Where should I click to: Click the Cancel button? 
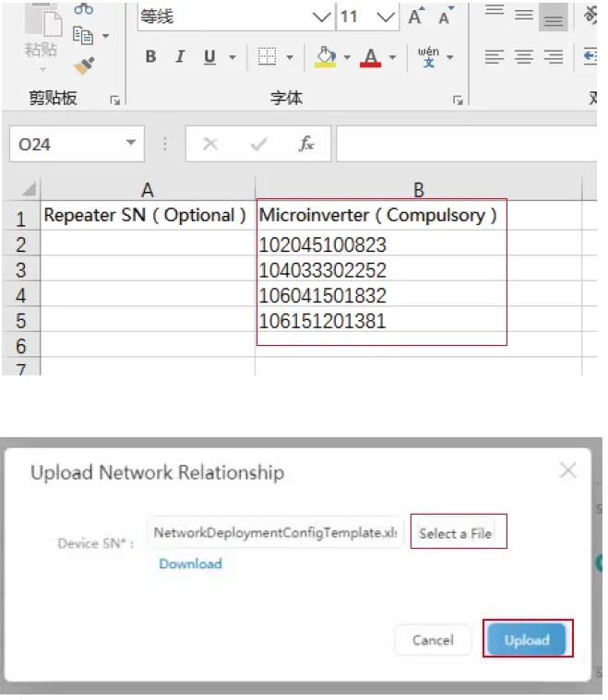pos(433,640)
